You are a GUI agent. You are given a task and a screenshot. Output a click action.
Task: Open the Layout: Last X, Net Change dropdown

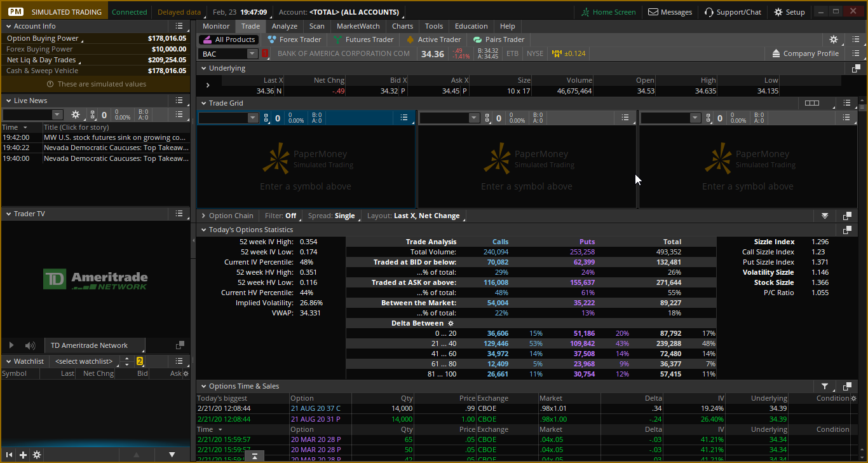click(x=414, y=216)
